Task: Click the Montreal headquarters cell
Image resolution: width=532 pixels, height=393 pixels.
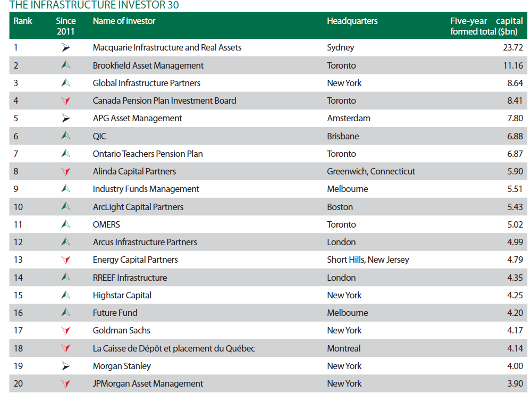Action: pos(344,348)
